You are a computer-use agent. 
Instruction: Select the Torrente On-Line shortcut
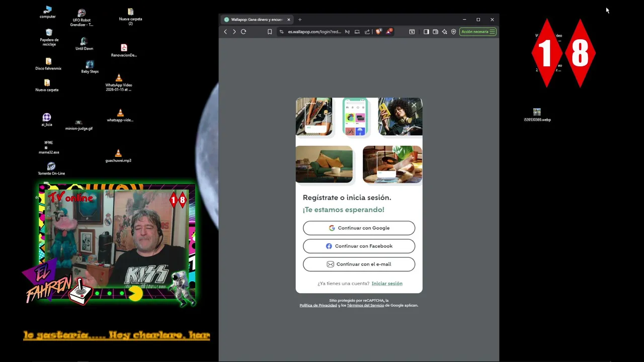(x=51, y=168)
